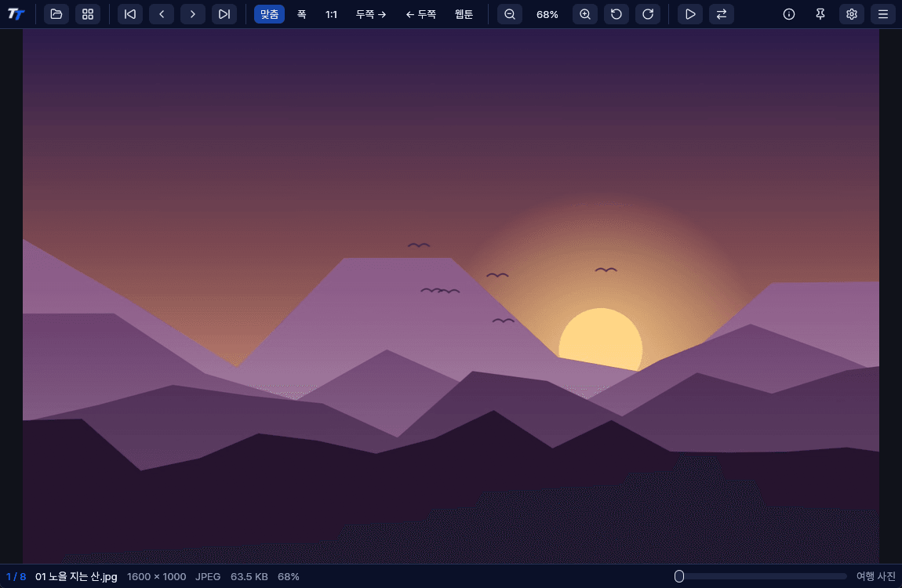Rotate the image clockwise
This screenshot has height=588, width=902.
pyautogui.click(x=648, y=14)
